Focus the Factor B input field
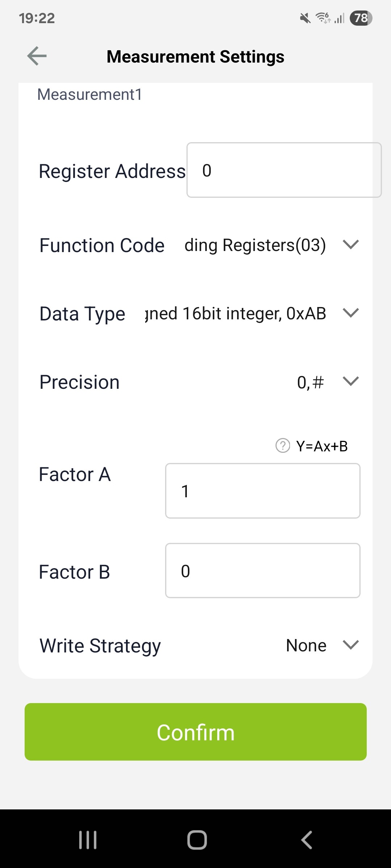The image size is (391, 868). click(262, 570)
